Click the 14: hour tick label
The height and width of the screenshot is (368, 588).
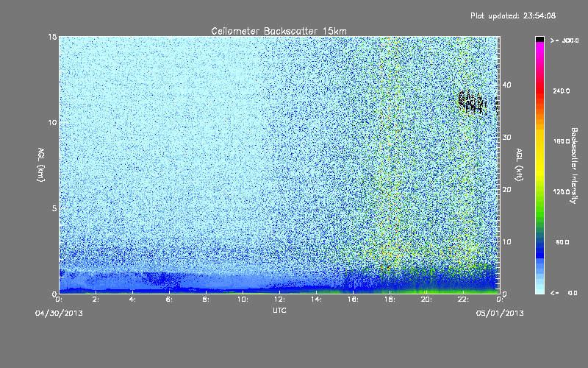[316, 300]
